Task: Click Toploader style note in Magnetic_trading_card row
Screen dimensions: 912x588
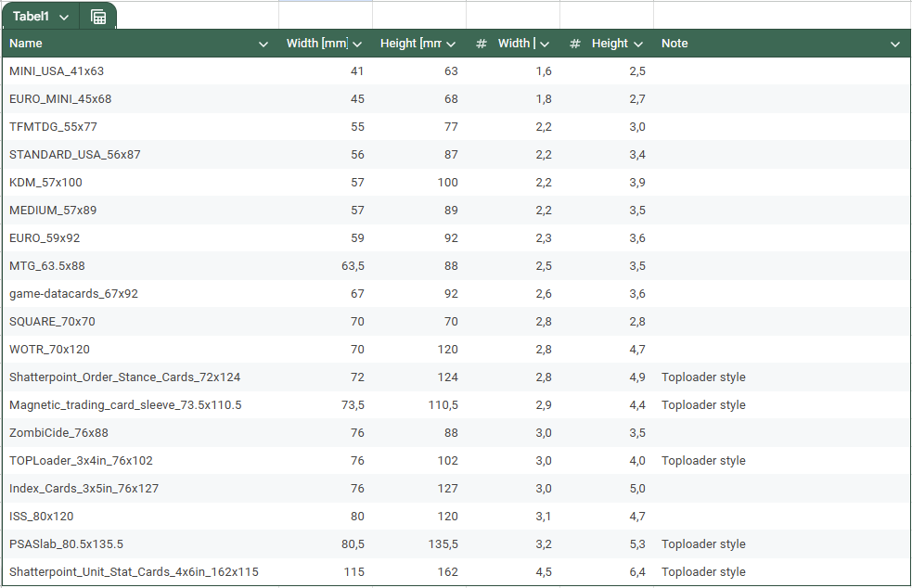Action: pyautogui.click(x=703, y=405)
